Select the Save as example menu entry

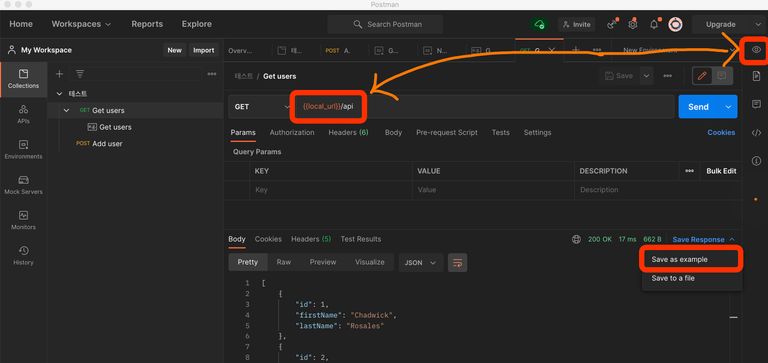pos(691,260)
